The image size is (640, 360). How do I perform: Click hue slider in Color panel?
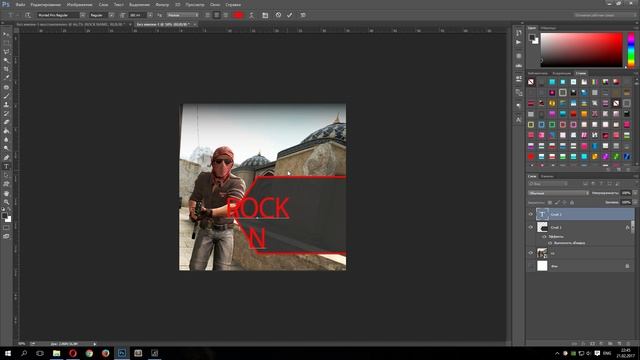[631, 50]
